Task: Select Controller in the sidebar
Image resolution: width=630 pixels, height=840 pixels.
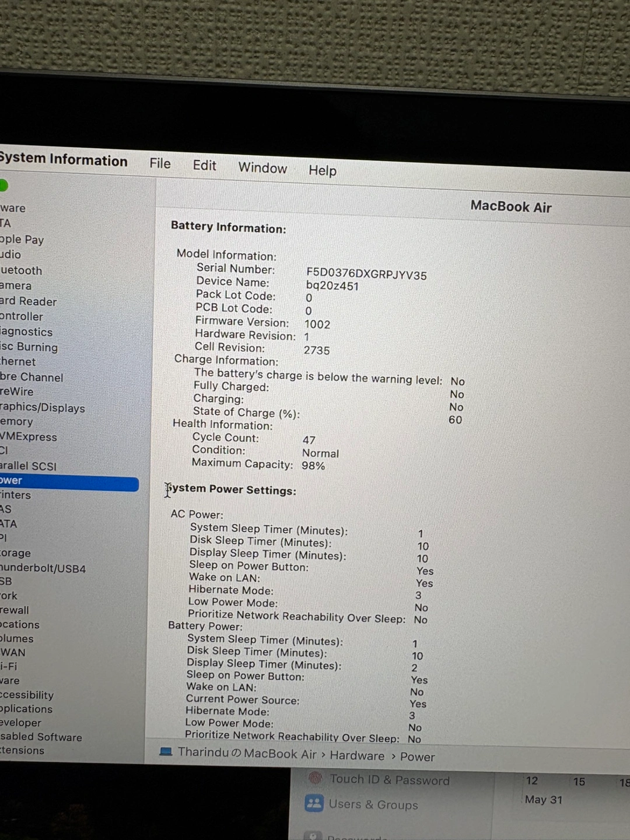Action: tap(22, 316)
